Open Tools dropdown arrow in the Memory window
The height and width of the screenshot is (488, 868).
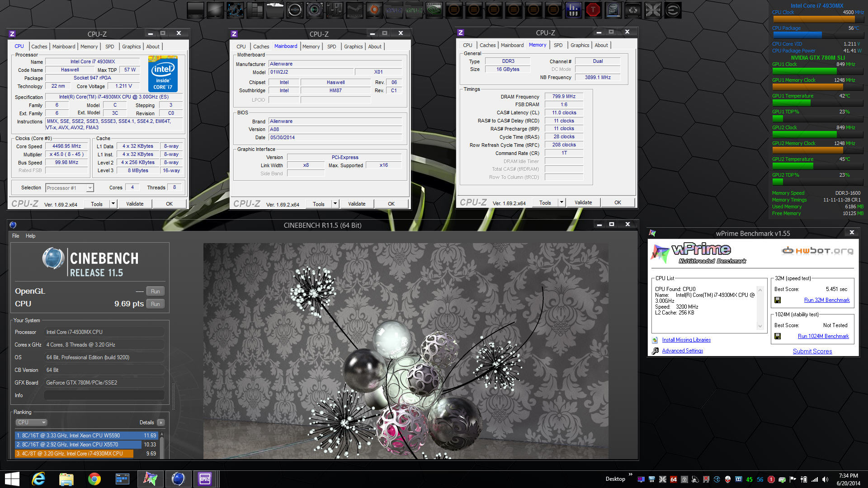(562, 202)
